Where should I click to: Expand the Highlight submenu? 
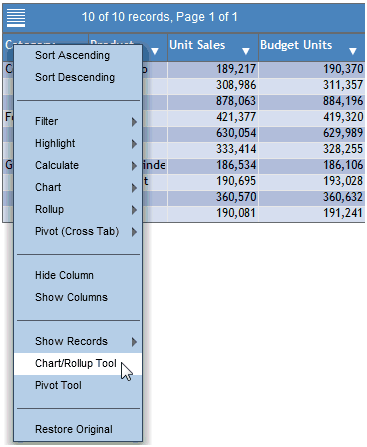click(78, 143)
